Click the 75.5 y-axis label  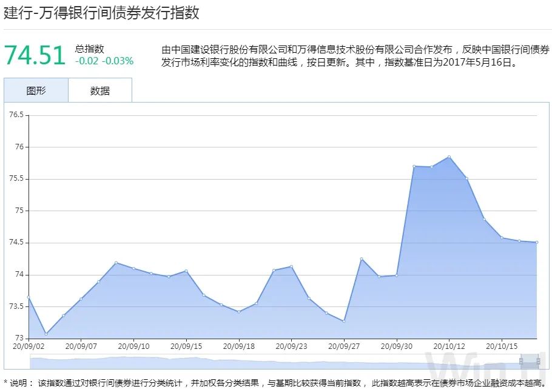click(x=16, y=178)
